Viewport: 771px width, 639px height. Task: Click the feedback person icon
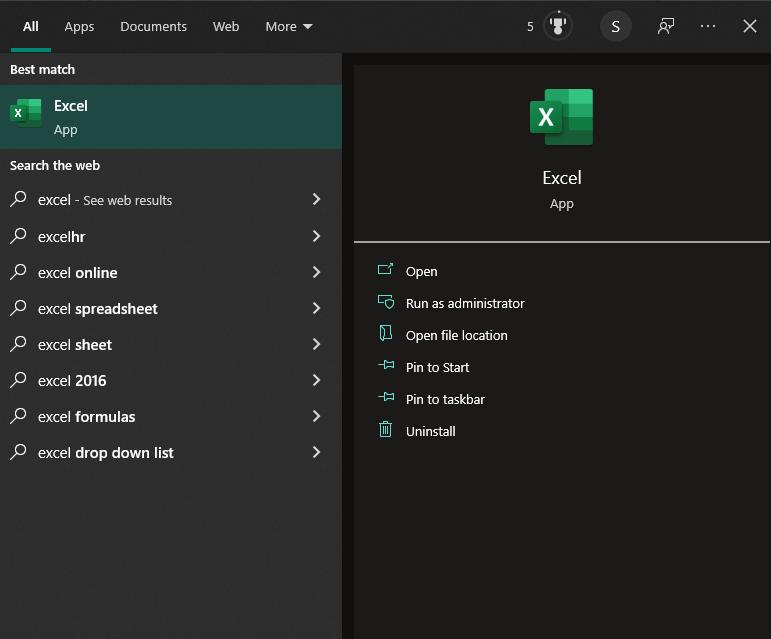(666, 26)
